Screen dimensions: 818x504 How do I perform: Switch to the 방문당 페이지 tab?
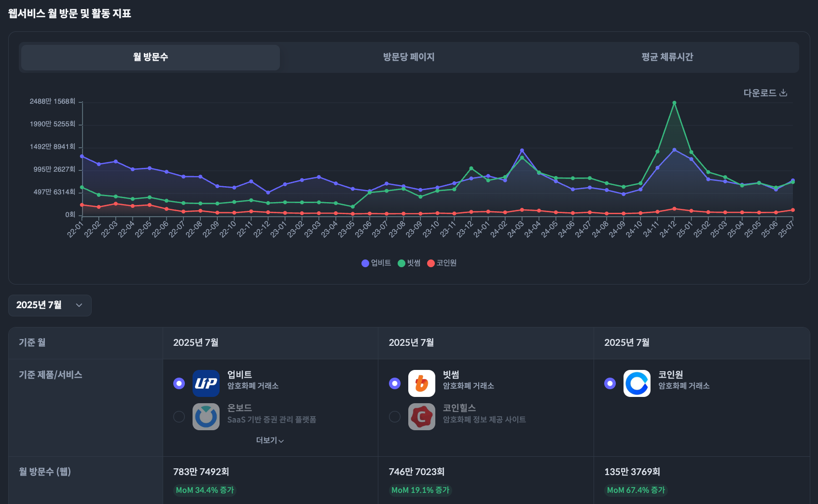(x=409, y=57)
